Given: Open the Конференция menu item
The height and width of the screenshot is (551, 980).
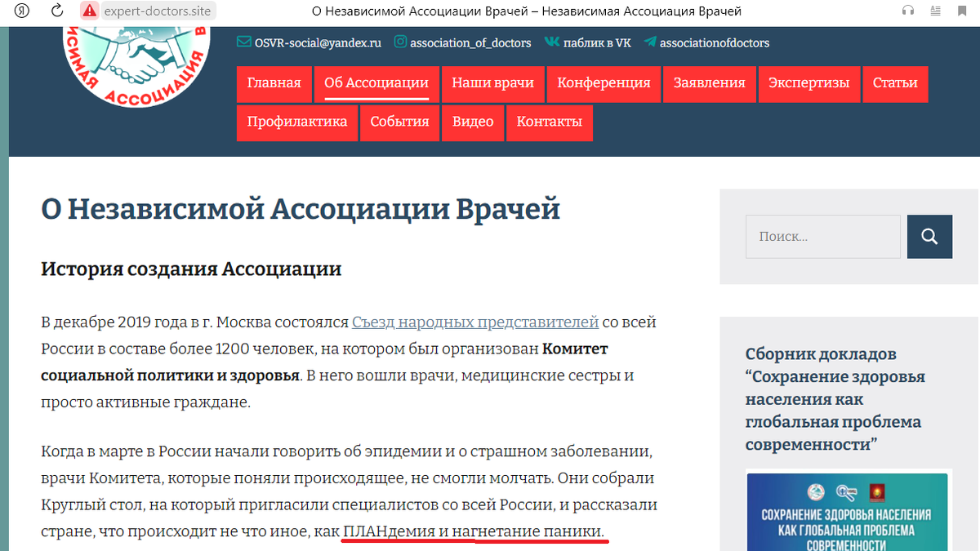Looking at the screenshot, I should pos(603,83).
